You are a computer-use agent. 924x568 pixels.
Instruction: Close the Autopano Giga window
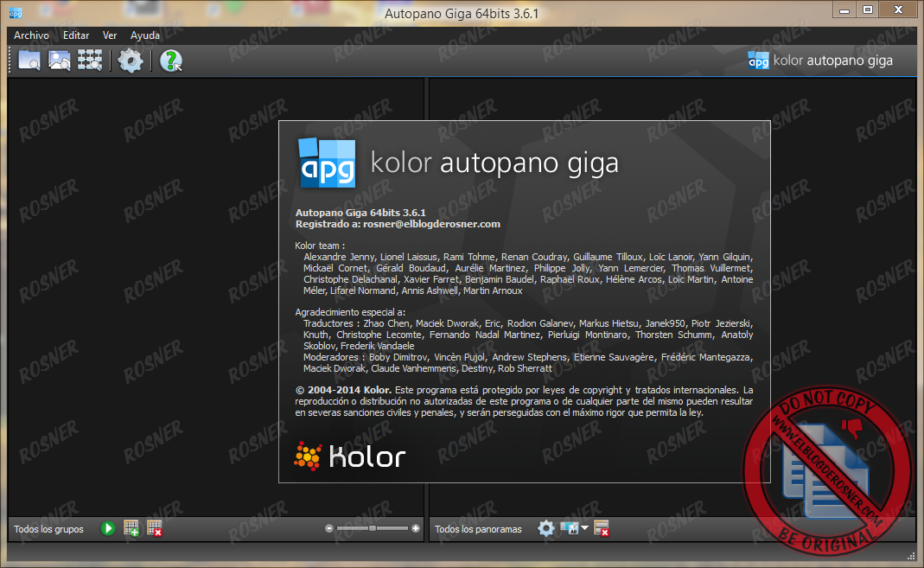tap(898, 10)
